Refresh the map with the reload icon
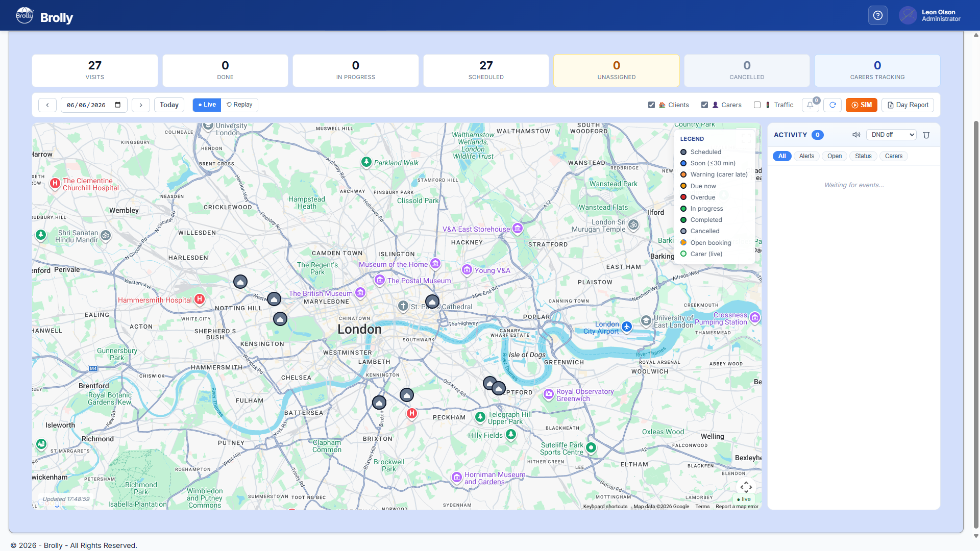Image resolution: width=980 pixels, height=551 pixels. (x=832, y=105)
